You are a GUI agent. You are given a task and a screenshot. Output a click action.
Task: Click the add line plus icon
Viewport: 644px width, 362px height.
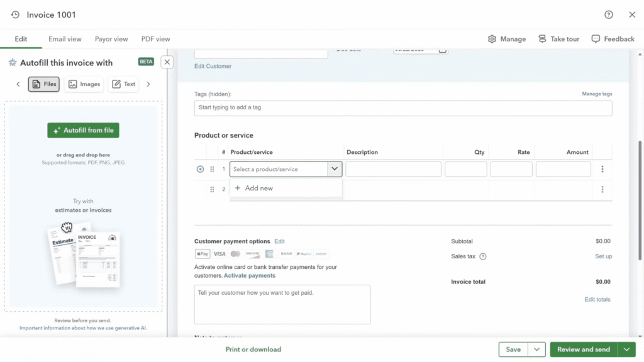tap(200, 169)
